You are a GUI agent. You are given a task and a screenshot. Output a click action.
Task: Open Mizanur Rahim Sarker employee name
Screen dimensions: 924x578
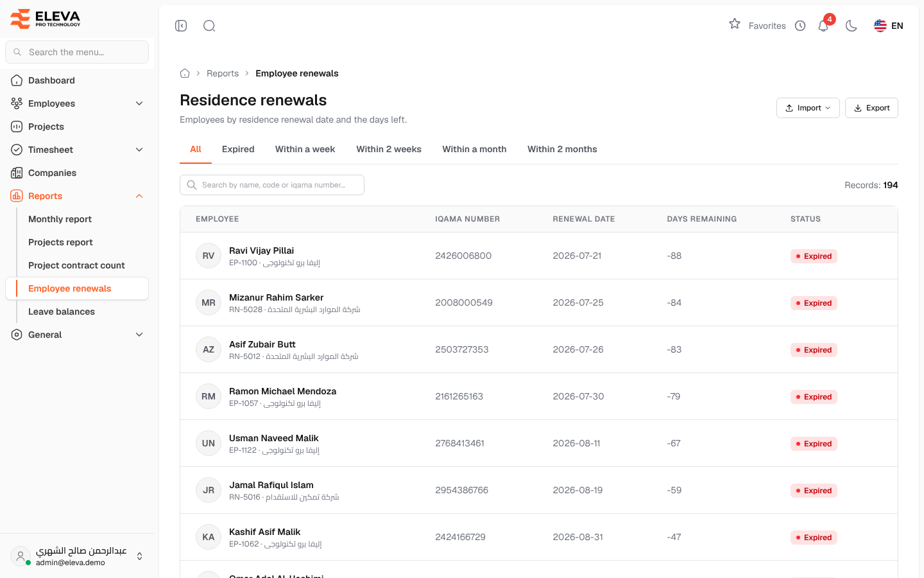pyautogui.click(x=276, y=297)
